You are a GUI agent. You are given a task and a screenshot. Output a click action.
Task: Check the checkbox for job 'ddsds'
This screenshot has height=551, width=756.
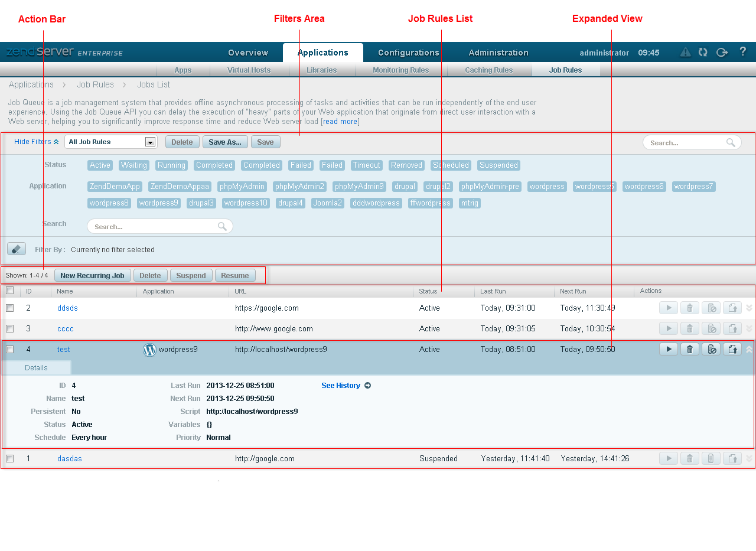[x=10, y=308]
